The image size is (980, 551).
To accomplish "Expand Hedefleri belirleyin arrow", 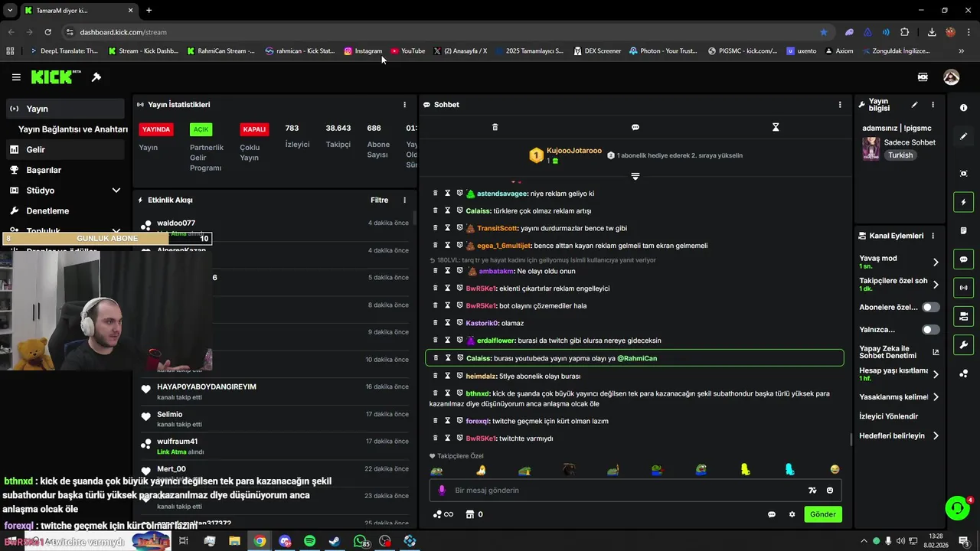I will (x=936, y=436).
